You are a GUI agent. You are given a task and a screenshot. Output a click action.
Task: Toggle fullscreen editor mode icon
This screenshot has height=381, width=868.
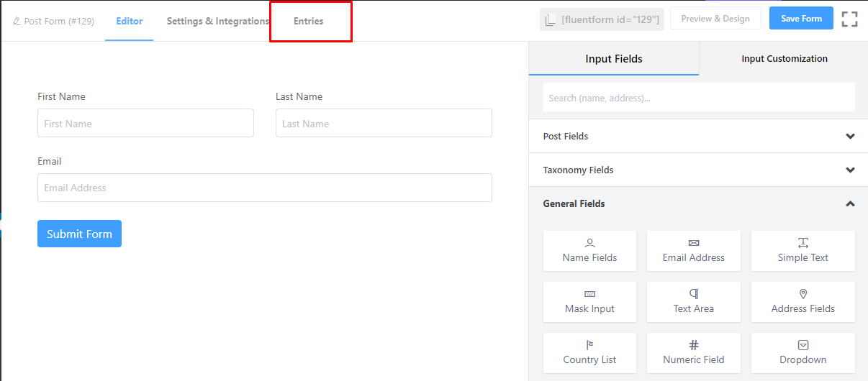tap(849, 19)
